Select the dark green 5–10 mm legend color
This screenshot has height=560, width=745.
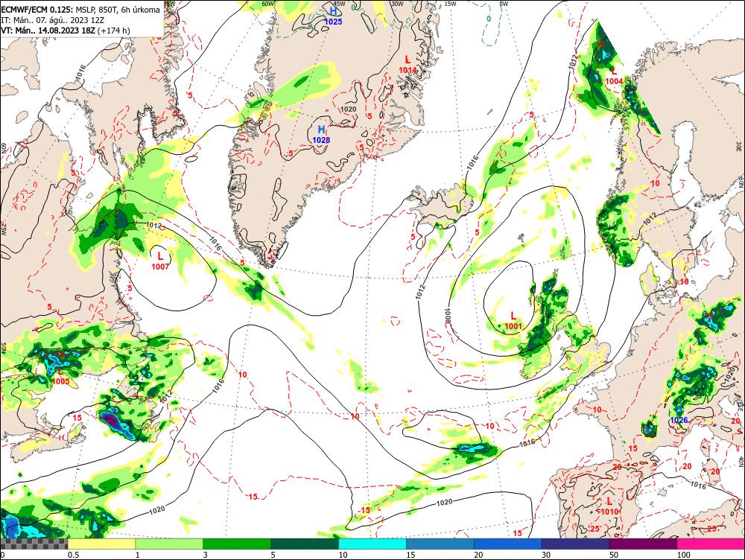[305, 544]
